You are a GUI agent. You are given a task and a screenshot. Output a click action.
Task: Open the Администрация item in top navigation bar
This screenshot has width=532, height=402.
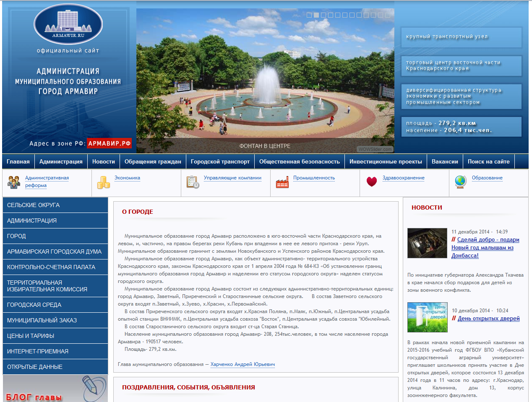click(x=61, y=161)
